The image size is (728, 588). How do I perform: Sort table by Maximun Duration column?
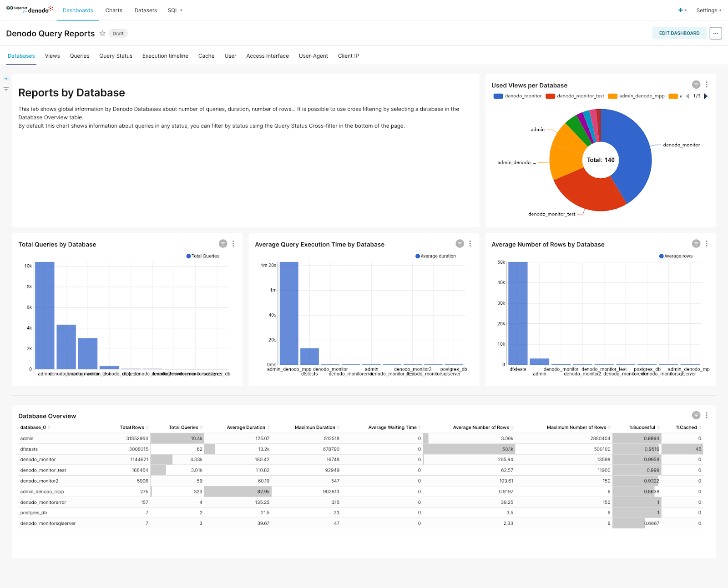317,427
